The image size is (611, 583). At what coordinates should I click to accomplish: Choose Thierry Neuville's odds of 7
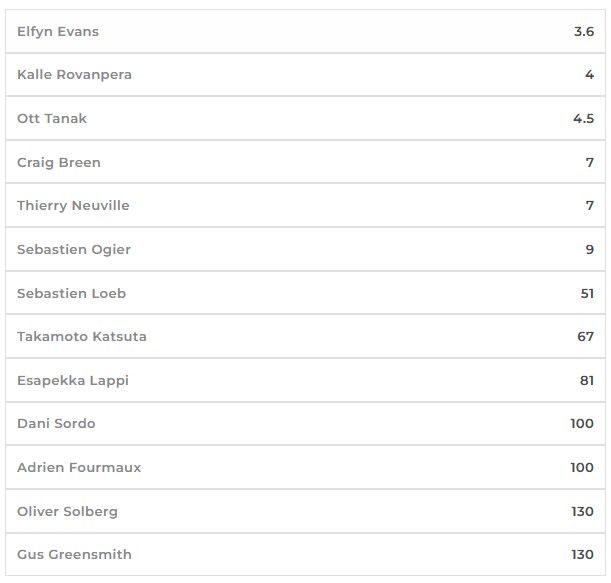(x=590, y=206)
